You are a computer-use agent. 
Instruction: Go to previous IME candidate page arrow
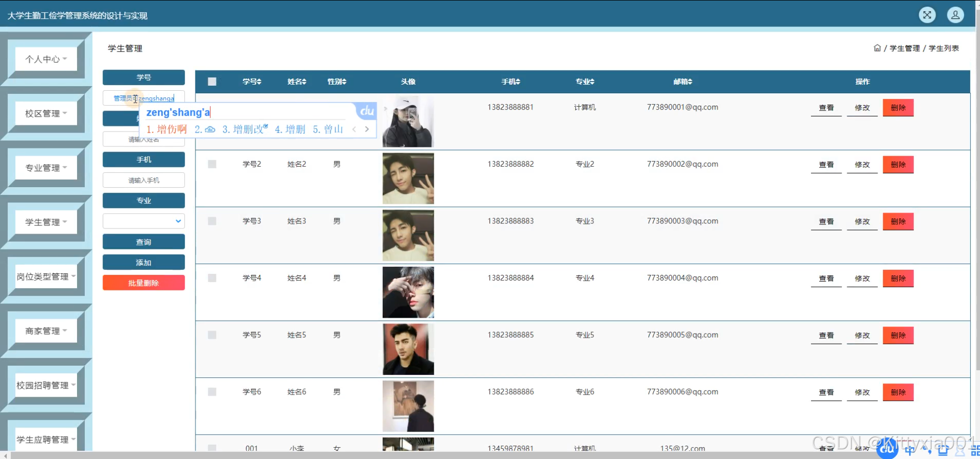(354, 130)
